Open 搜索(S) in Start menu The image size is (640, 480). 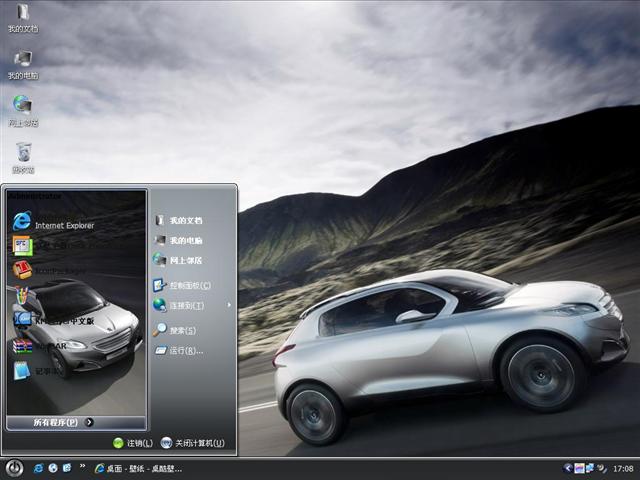[x=175, y=330]
